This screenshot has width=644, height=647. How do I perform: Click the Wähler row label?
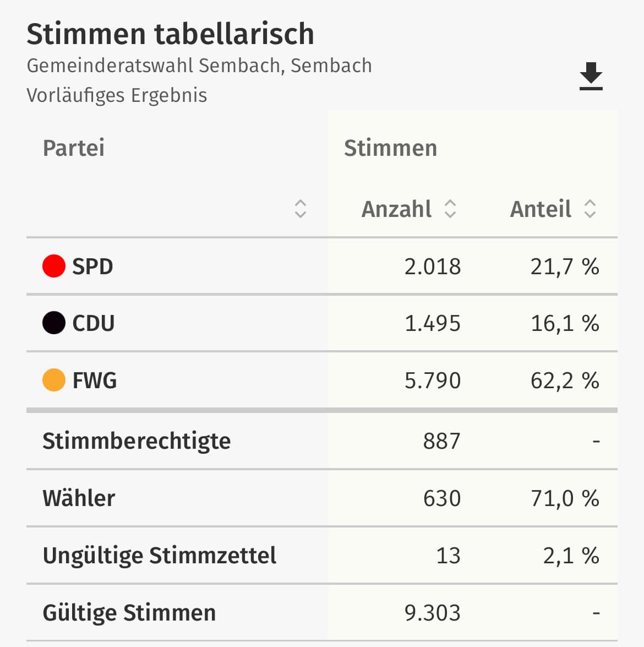(x=79, y=498)
